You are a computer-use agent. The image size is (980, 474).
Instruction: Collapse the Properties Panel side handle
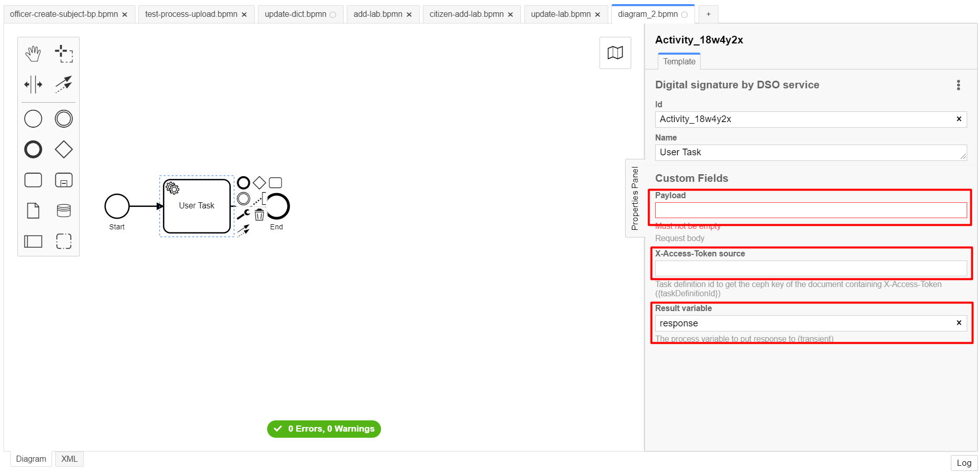pos(635,198)
